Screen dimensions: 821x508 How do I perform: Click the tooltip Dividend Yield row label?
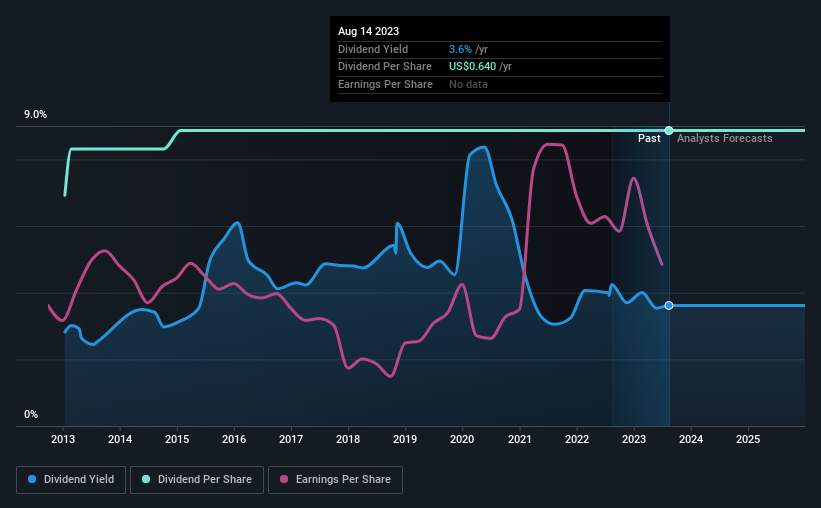(x=373, y=49)
